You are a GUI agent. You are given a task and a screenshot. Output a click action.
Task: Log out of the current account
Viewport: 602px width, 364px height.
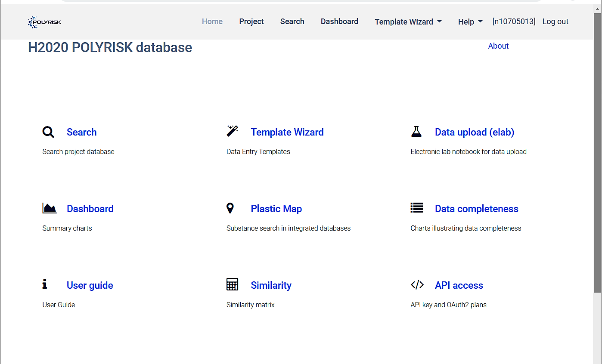coord(555,22)
